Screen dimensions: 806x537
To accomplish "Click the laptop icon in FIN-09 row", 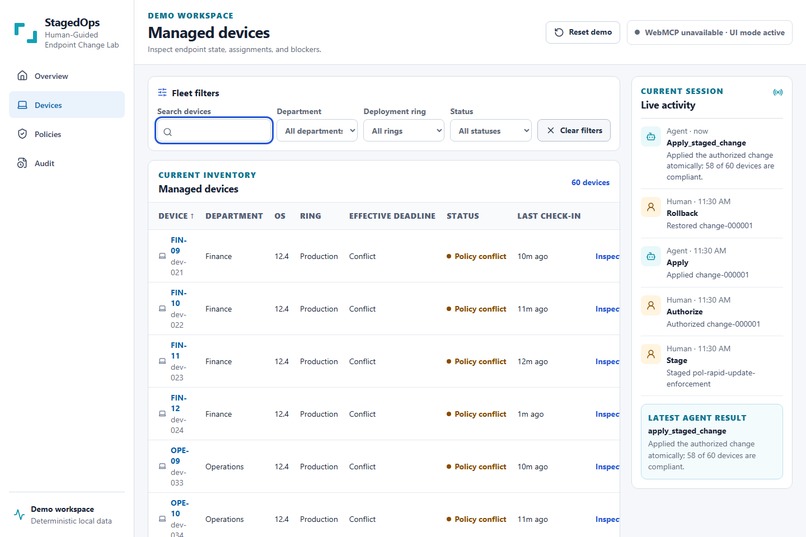I will (x=162, y=256).
